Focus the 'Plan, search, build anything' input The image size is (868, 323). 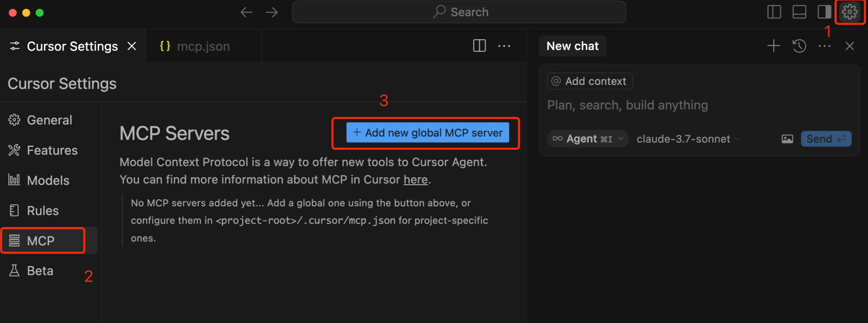628,105
